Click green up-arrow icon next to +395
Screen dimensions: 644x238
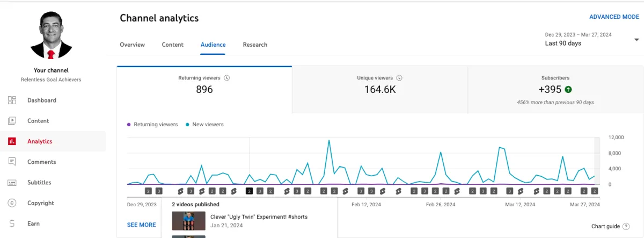click(568, 90)
